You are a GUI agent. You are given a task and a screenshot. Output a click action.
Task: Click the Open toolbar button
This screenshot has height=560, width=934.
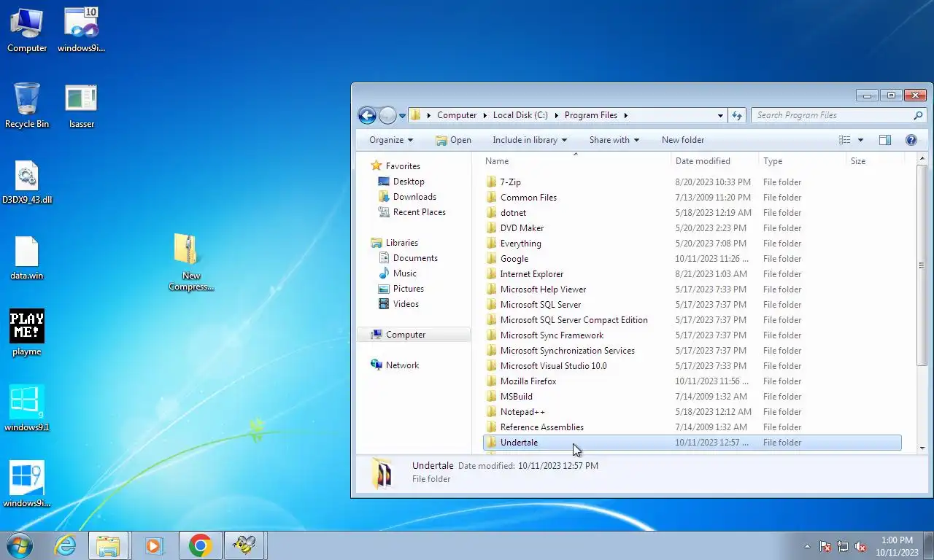point(453,140)
